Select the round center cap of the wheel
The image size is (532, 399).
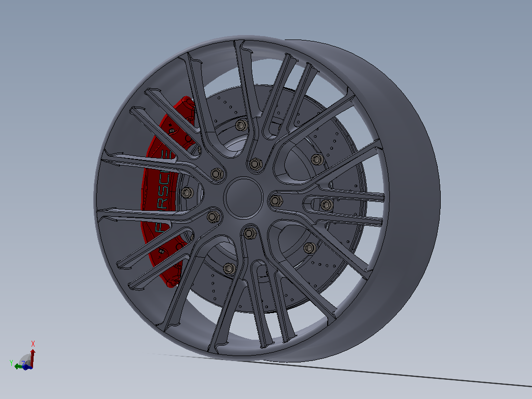[243, 197]
